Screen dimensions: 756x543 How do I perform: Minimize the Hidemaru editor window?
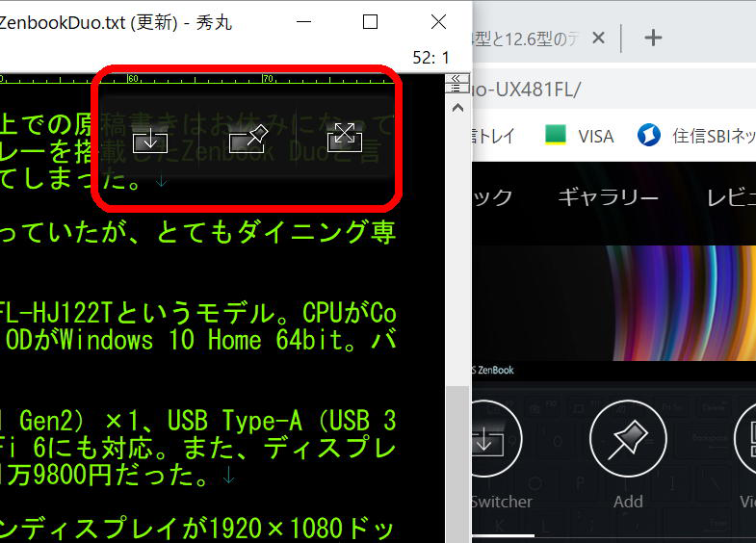pyautogui.click(x=303, y=22)
